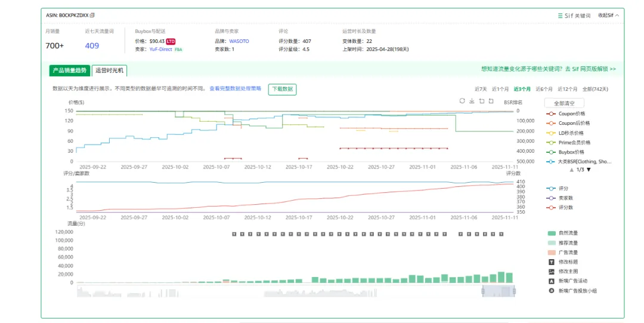Viewport: 644px width, 323px height.
Task: Select the 全部(742天) time range
Action: pos(595,89)
